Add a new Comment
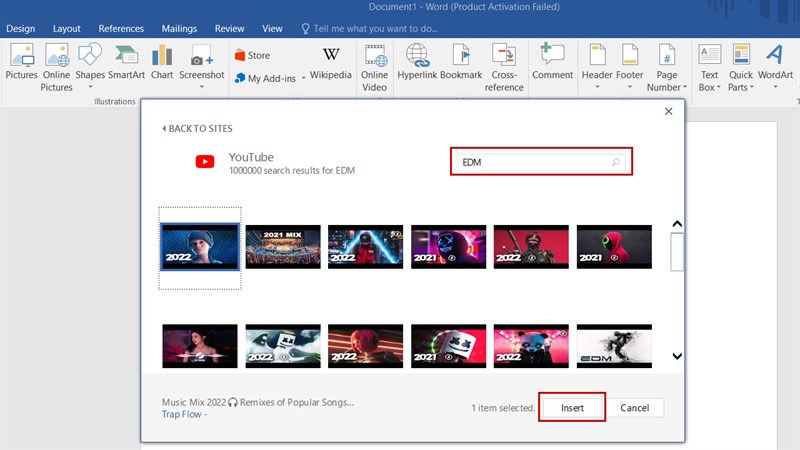Viewport: 800px width, 450px height. (553, 61)
